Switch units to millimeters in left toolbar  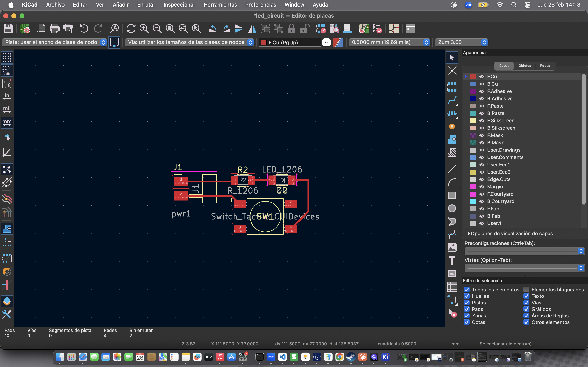tap(7, 123)
